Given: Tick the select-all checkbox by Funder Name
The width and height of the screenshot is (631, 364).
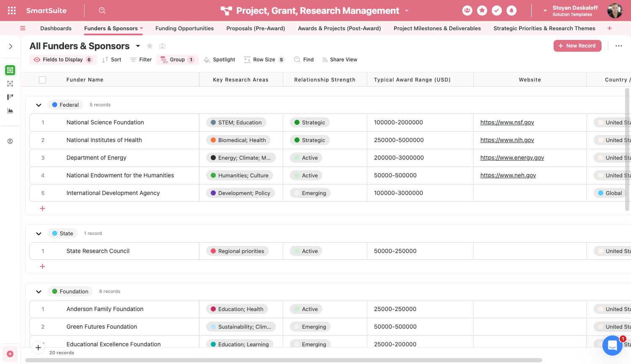Looking at the screenshot, I should (42, 80).
